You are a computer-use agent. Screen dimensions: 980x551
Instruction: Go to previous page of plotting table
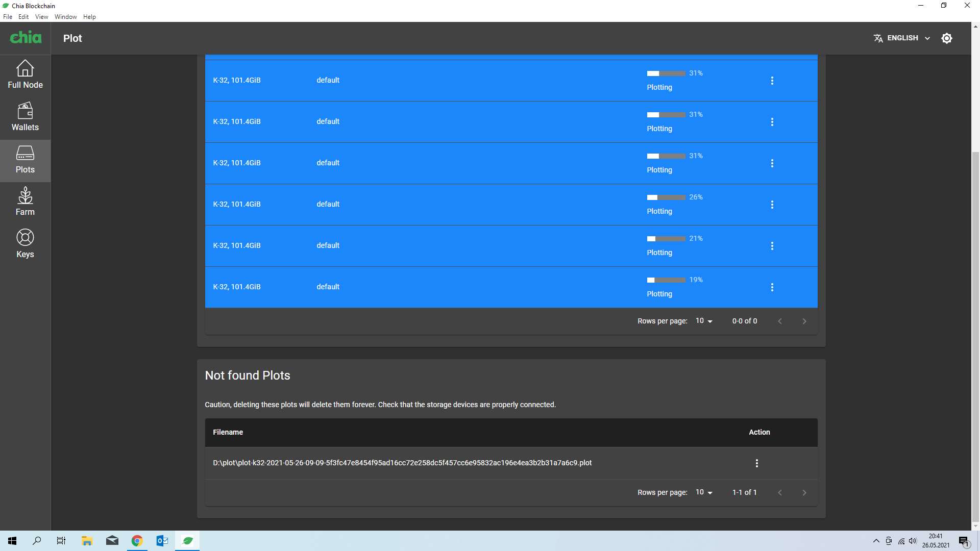point(780,321)
